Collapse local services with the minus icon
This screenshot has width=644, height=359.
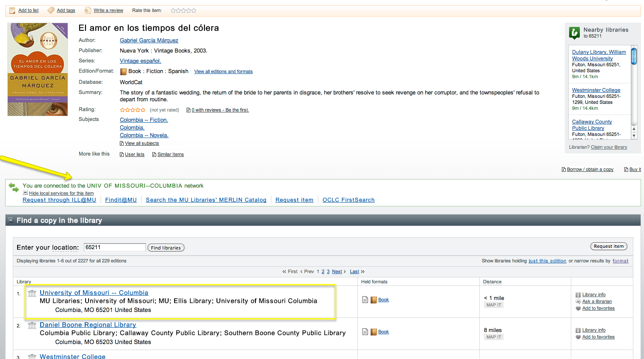(x=25, y=193)
